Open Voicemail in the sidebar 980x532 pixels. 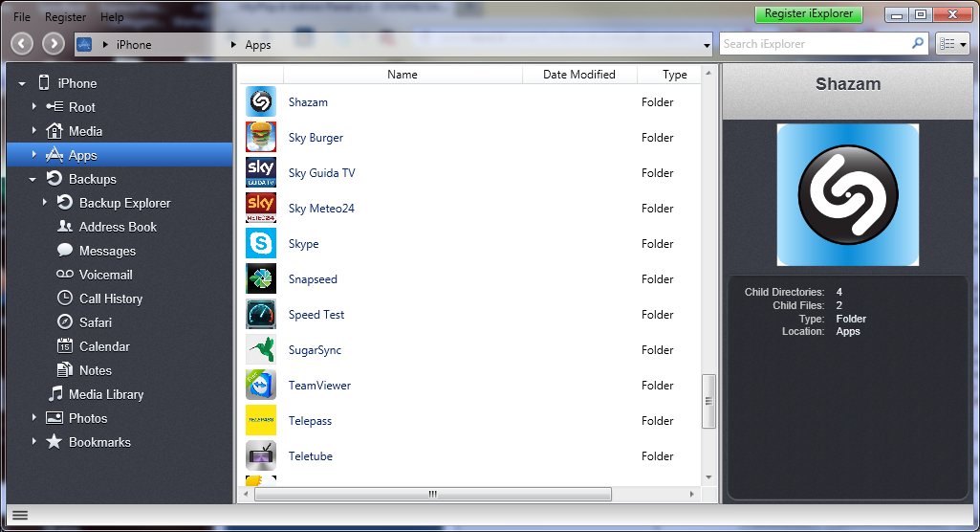(x=105, y=275)
